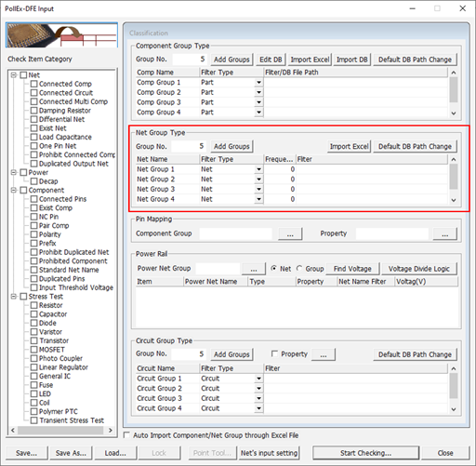Open Property browse button in Circuit Group Type

coord(324,354)
